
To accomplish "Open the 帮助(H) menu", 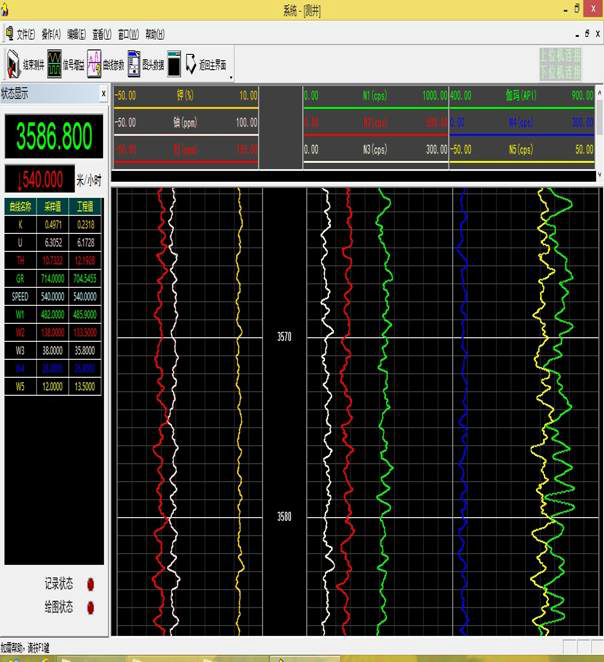I will point(154,33).
